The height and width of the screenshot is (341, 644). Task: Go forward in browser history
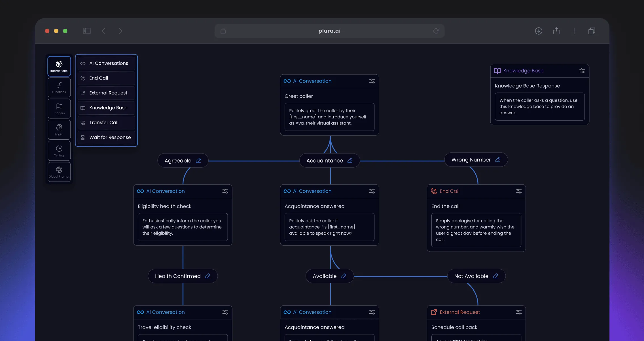(120, 31)
